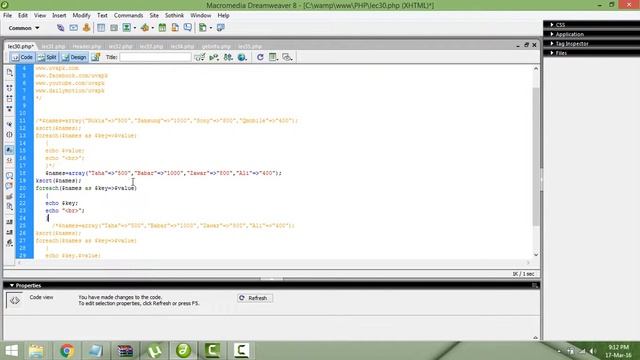This screenshot has height=360, width=640.
Task: Insert a Hyperlink from the Common bar
Action: (60, 28)
